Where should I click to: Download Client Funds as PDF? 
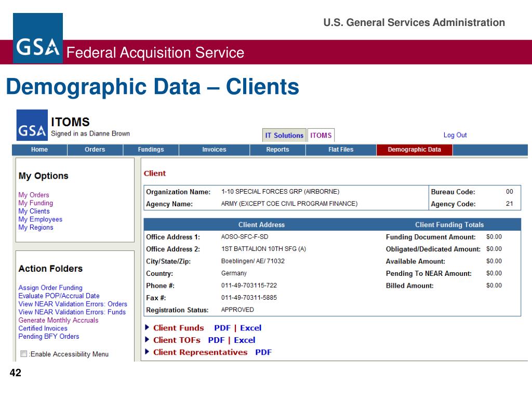click(x=222, y=328)
